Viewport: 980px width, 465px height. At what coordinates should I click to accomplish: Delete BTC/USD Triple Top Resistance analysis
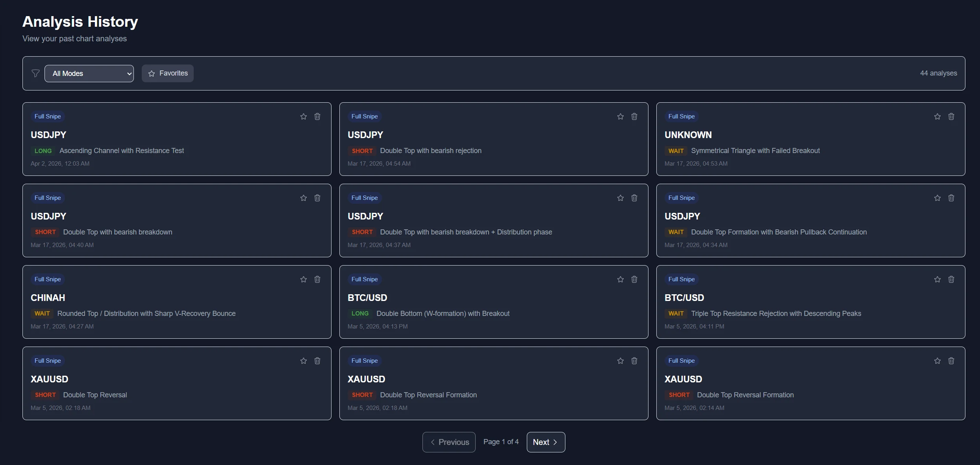[x=951, y=279]
